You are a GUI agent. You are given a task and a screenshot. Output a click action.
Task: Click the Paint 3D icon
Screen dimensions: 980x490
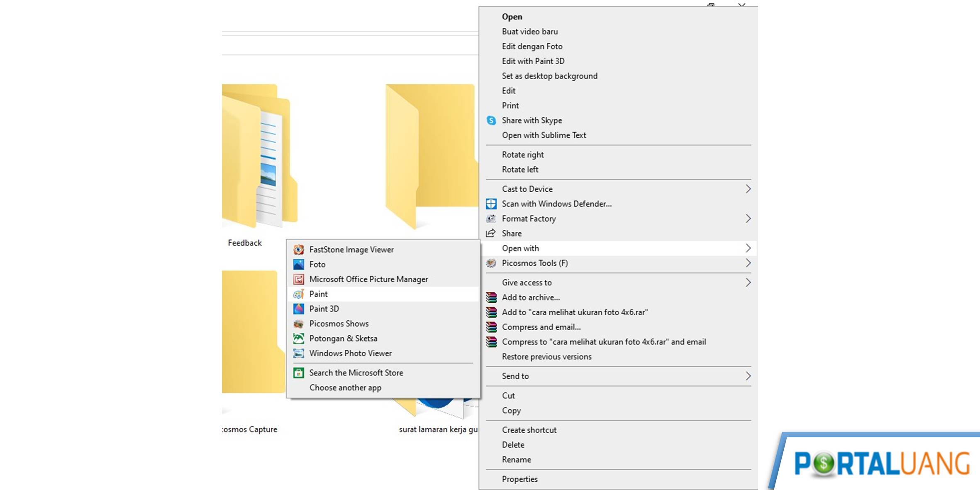(x=299, y=309)
